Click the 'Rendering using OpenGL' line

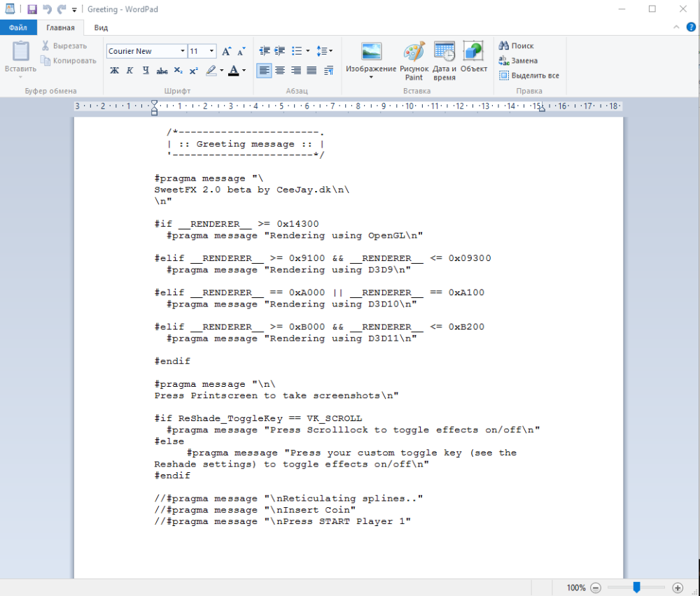click(x=295, y=236)
